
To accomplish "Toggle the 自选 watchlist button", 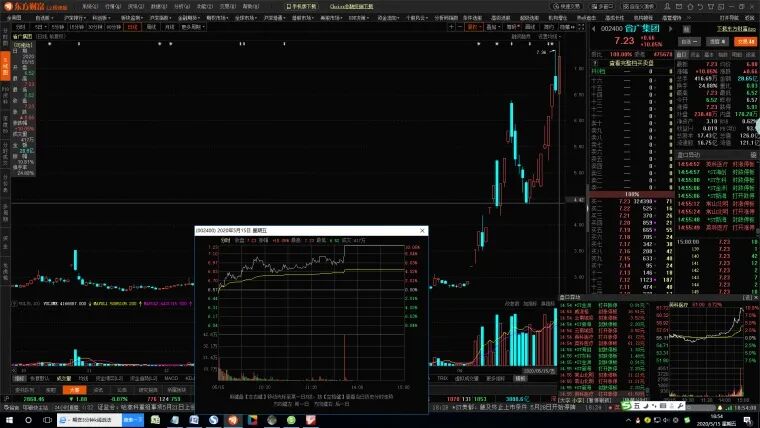I will [689, 42].
